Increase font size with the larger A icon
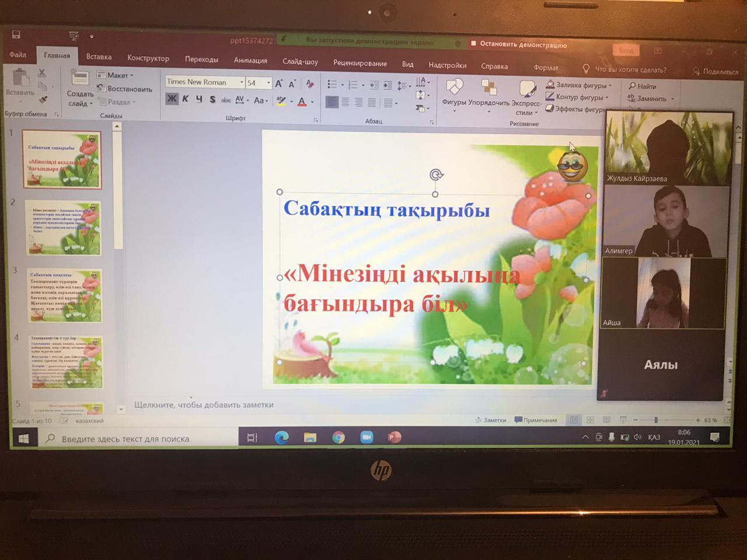Image resolution: width=747 pixels, height=560 pixels. (279, 84)
